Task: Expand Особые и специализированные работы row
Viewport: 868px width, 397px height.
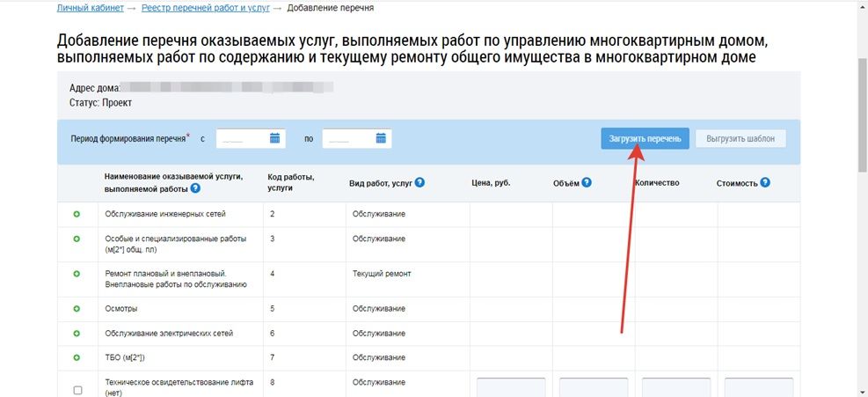Action: (77, 239)
